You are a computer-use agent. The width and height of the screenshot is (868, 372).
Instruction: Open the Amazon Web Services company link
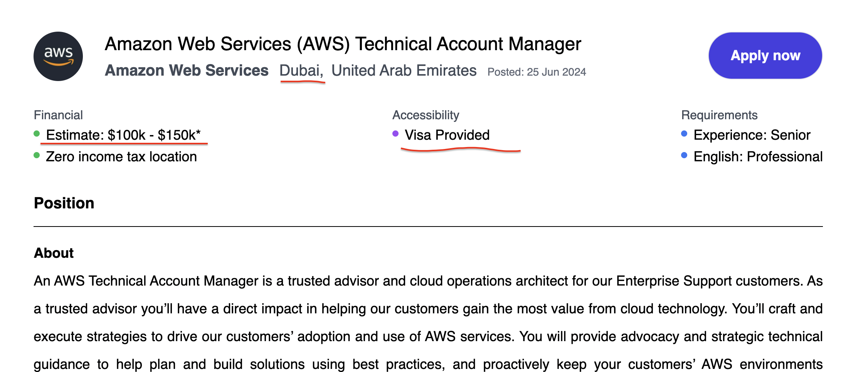(187, 71)
